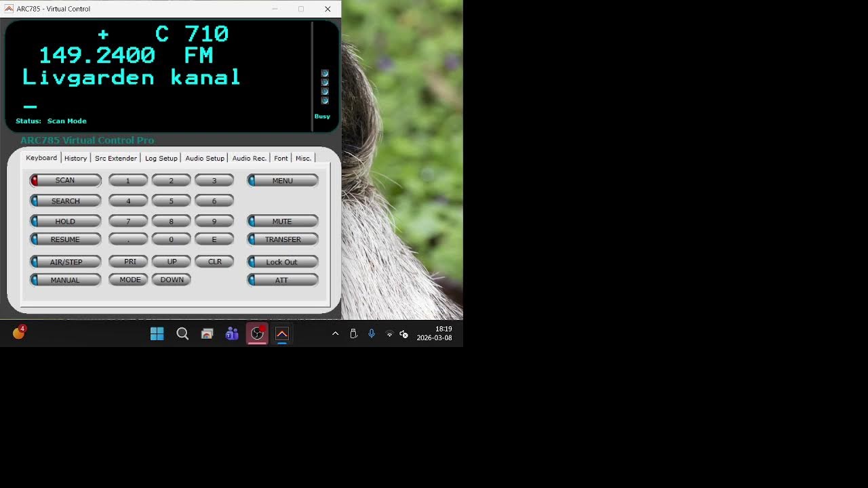Click the ARC785 taskbar icon
This screenshot has width=868, height=488.
point(282,333)
